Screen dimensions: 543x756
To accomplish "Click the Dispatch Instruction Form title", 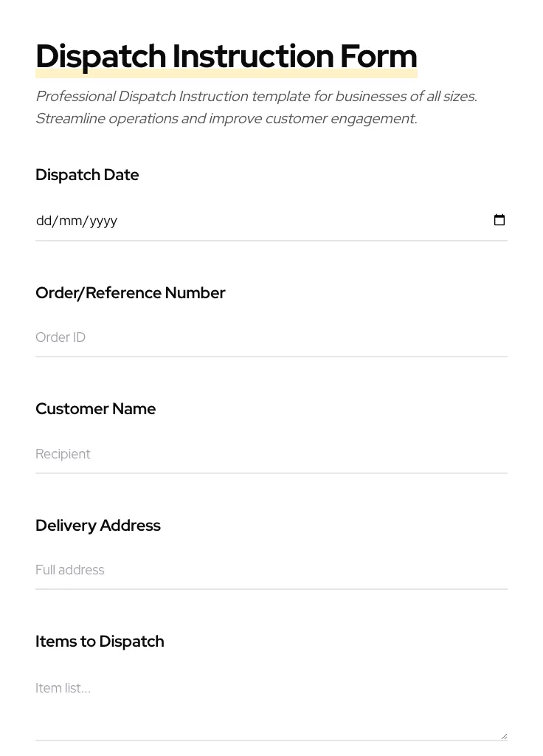I will click(226, 55).
